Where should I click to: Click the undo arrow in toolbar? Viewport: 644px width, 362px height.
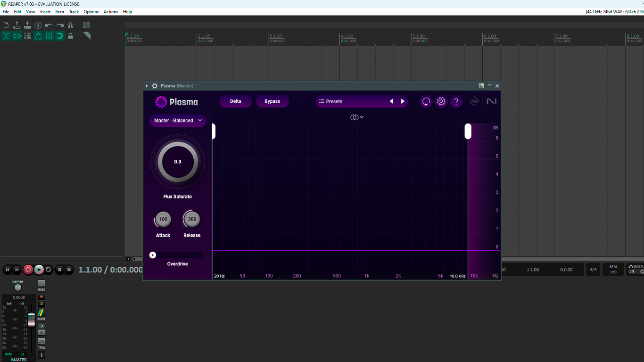pos(49,25)
